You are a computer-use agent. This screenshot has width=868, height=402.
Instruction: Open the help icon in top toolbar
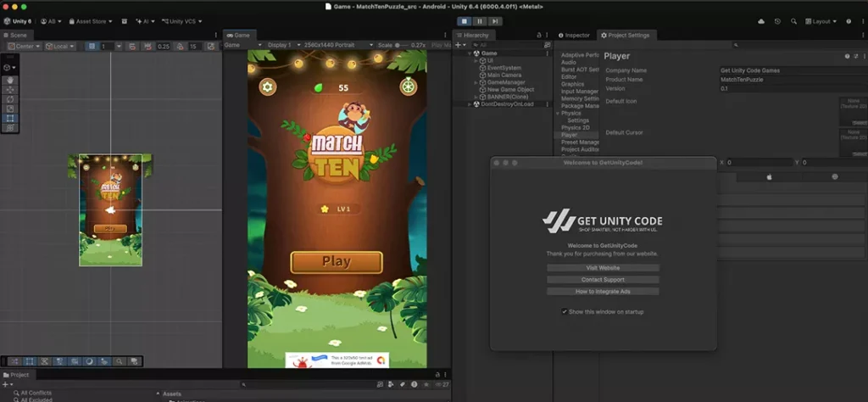point(849,21)
